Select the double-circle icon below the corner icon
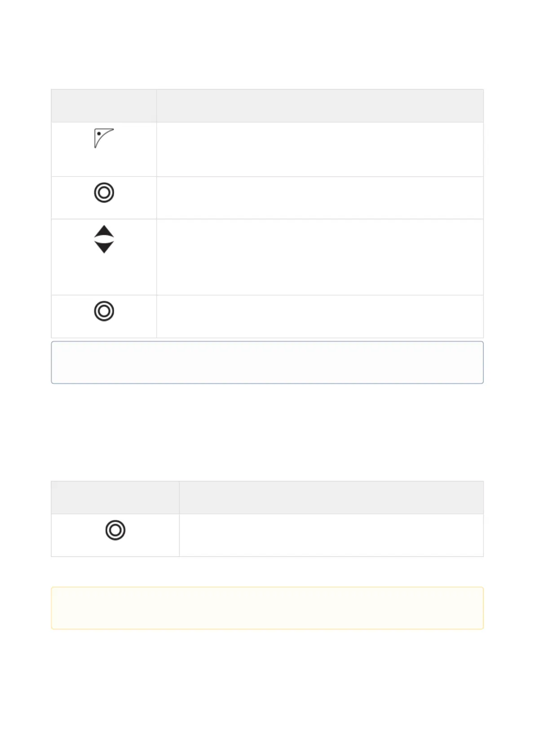The image size is (535, 756). point(104,193)
